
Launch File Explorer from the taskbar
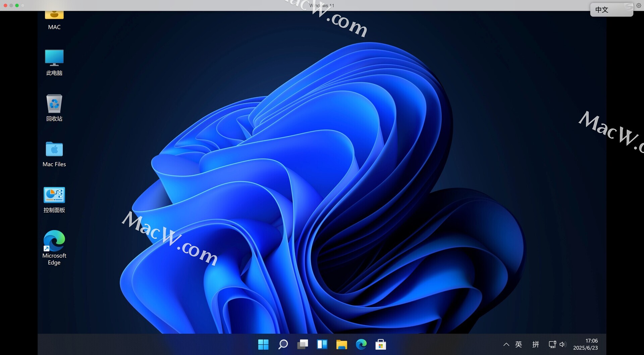tap(341, 344)
